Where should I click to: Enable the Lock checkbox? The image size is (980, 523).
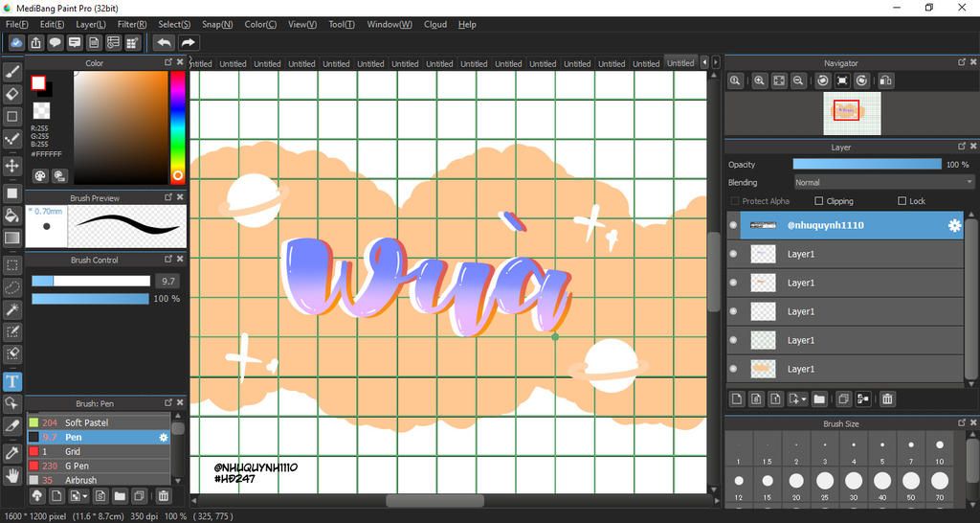[902, 201]
